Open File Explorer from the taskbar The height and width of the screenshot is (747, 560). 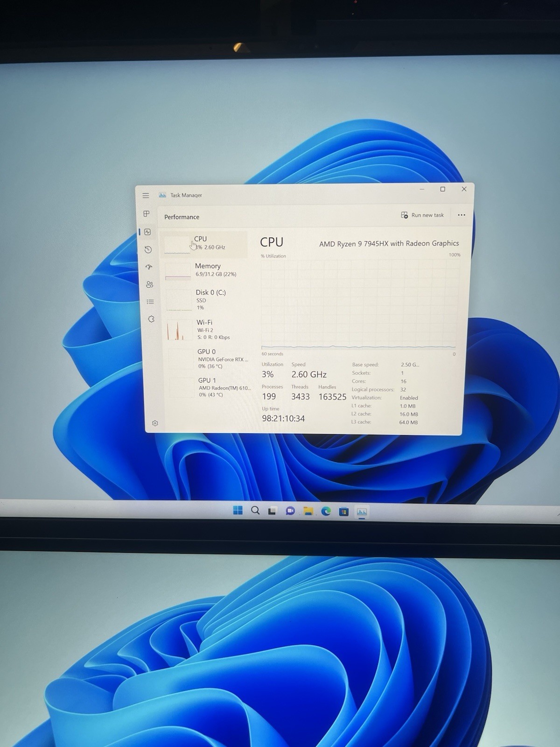pyautogui.click(x=308, y=511)
